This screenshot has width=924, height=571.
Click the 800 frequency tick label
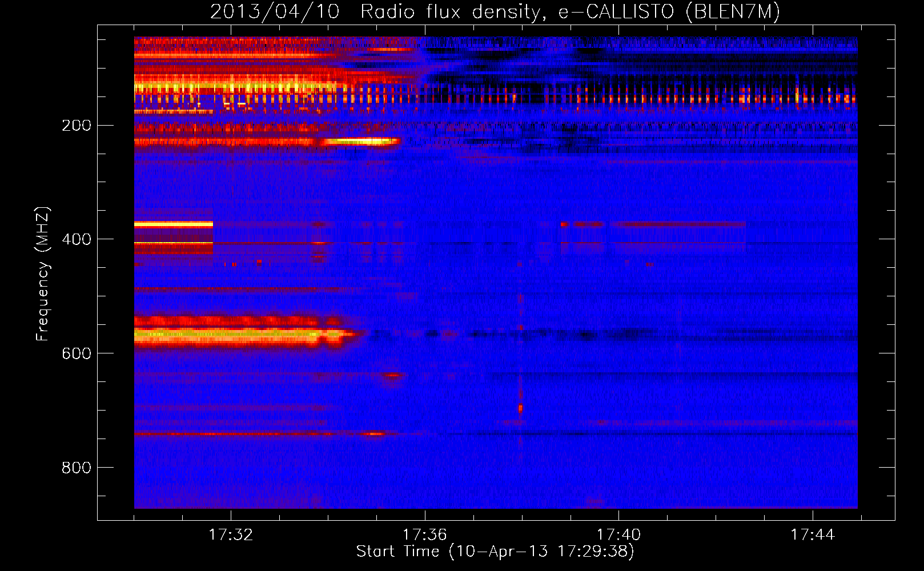77,468
